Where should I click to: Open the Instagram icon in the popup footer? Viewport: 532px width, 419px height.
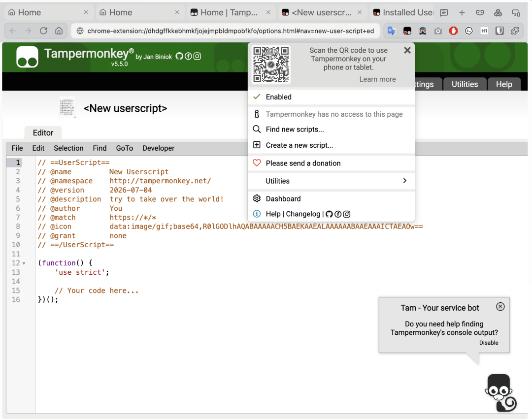pyautogui.click(x=347, y=214)
